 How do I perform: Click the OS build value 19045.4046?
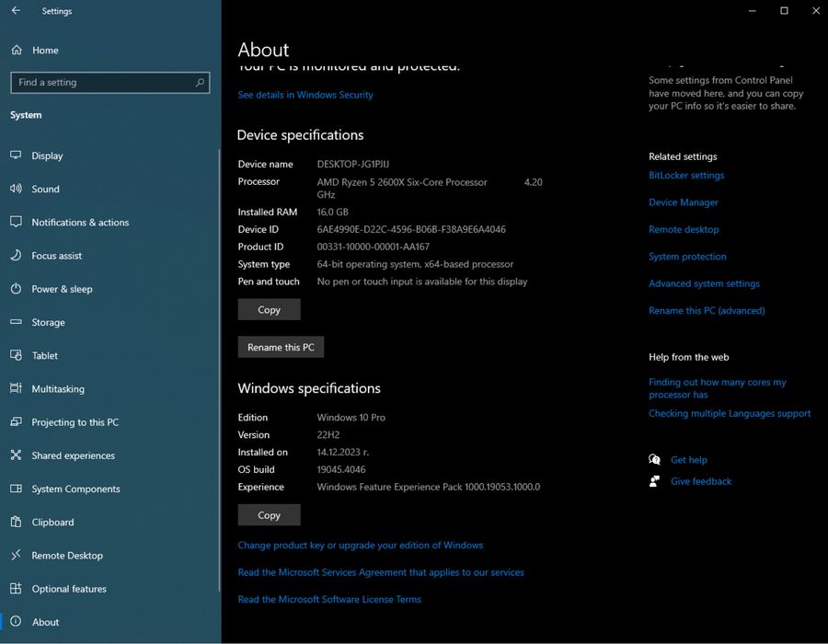(x=341, y=469)
